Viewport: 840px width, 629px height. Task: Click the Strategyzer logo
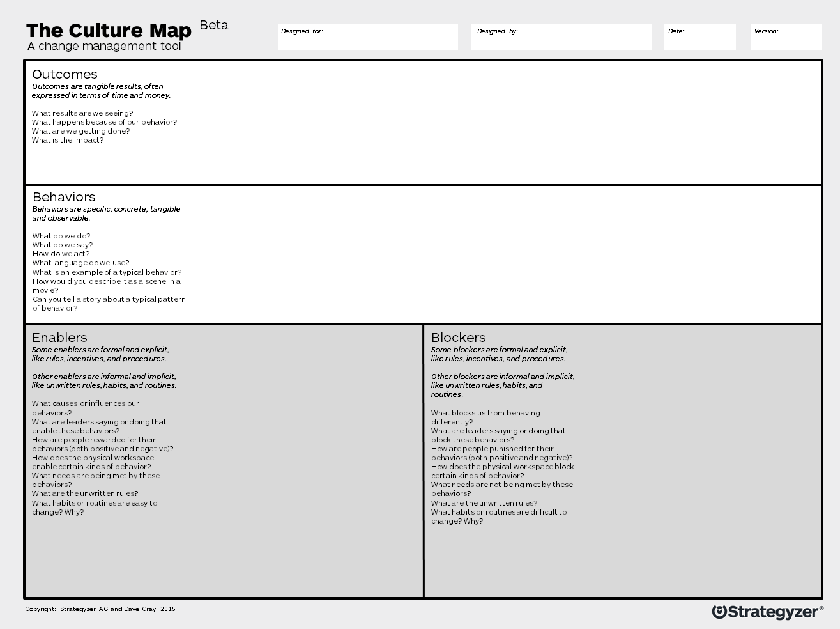[x=767, y=612]
